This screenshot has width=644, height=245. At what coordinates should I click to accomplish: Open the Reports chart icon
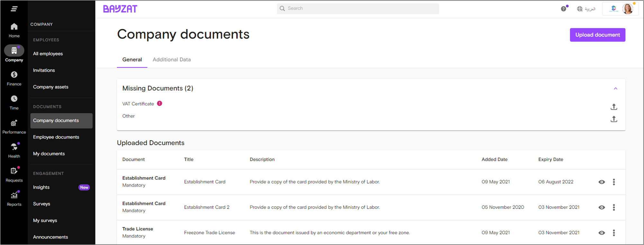(x=14, y=195)
